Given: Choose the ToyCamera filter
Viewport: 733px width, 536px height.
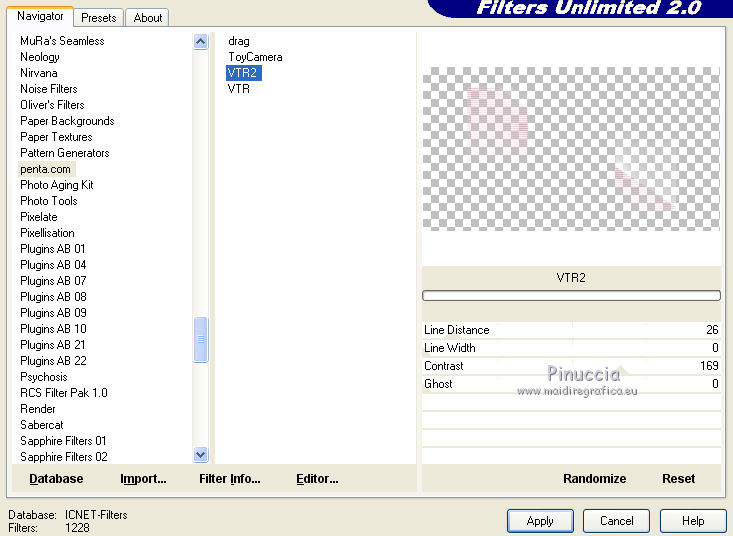Looking at the screenshot, I should (255, 57).
